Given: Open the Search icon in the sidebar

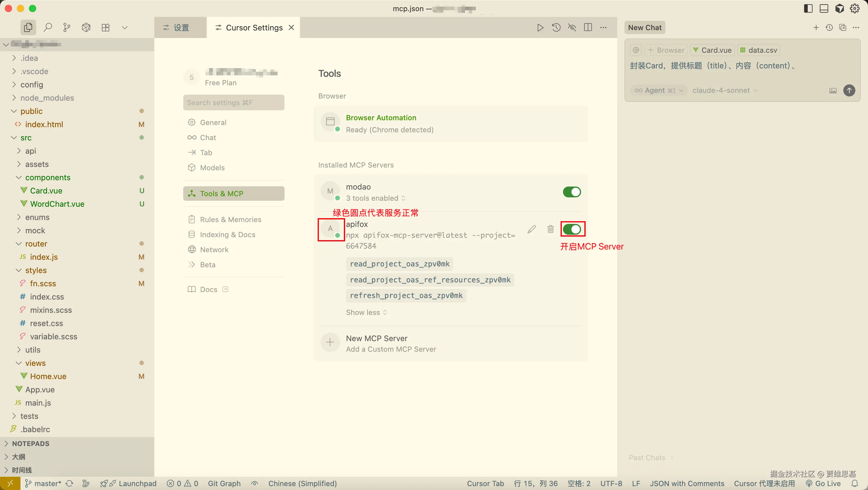Looking at the screenshot, I should pos(48,27).
